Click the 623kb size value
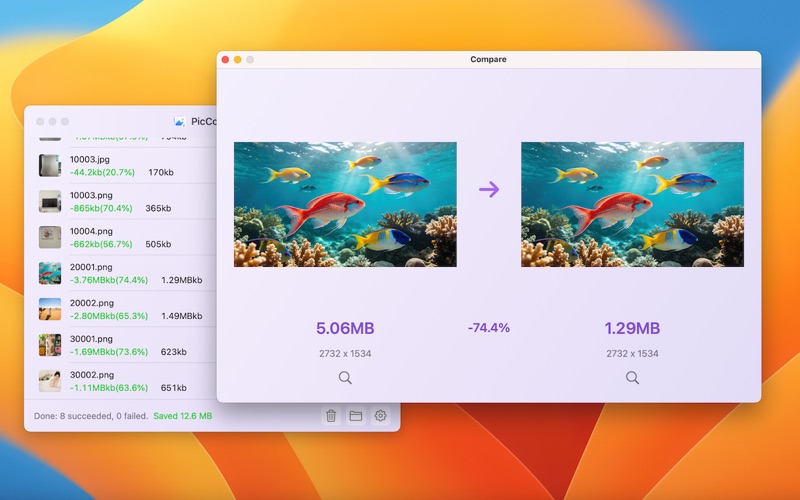The image size is (800, 500). [173, 352]
